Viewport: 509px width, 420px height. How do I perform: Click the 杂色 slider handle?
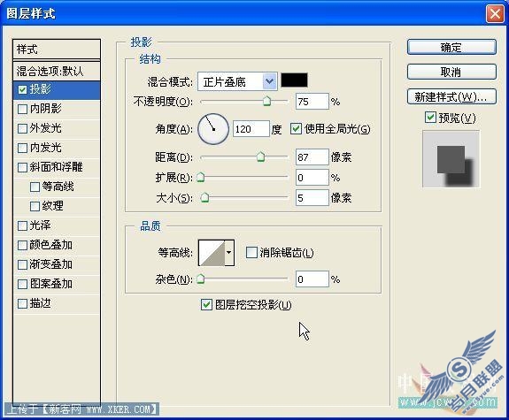(201, 279)
